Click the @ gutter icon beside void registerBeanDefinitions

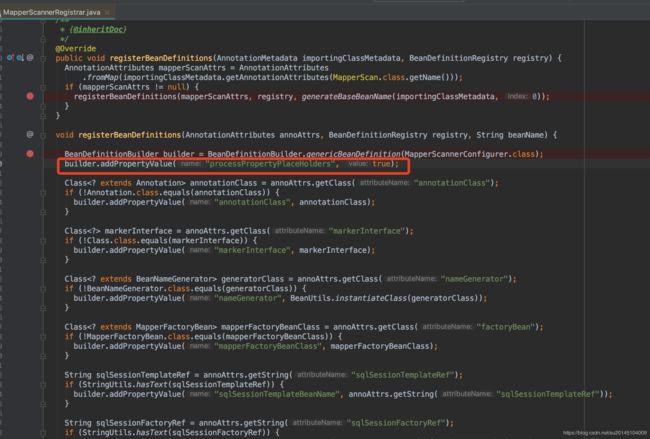point(30,133)
